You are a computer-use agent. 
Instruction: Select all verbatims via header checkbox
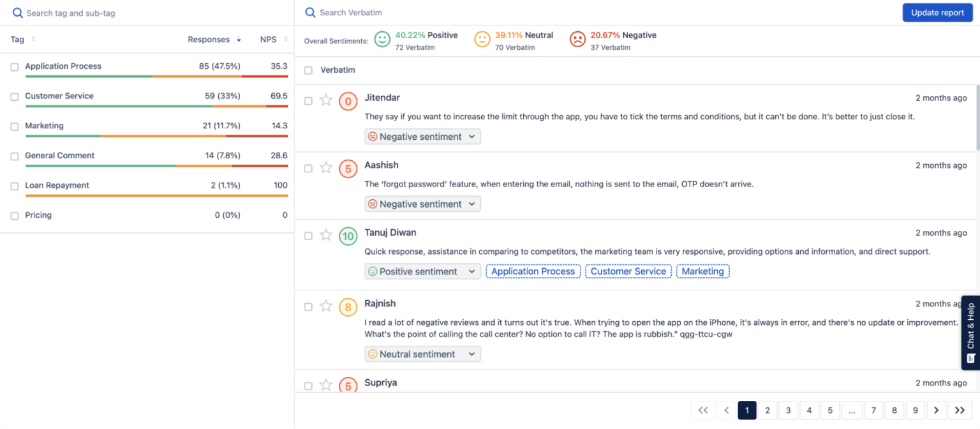pos(308,70)
